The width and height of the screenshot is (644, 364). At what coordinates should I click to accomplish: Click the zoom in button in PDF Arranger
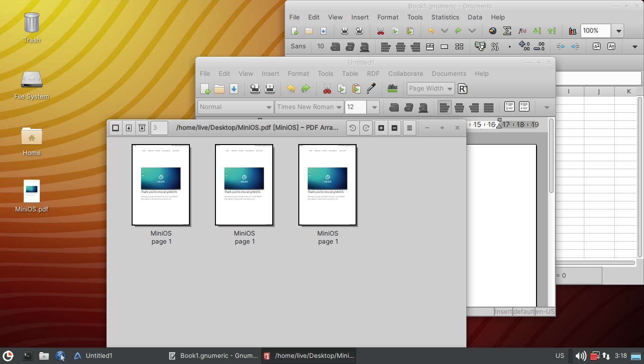point(381,128)
